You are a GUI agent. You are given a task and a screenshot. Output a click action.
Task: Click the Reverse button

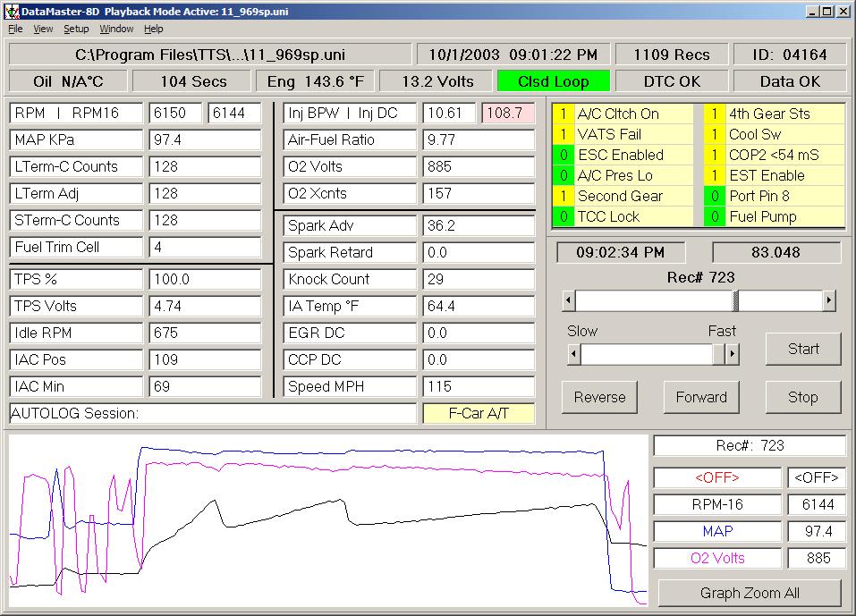(599, 398)
